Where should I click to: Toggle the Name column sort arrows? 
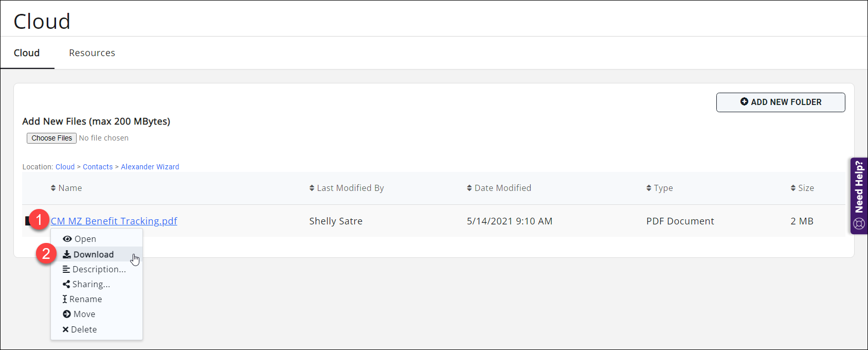pos(53,188)
